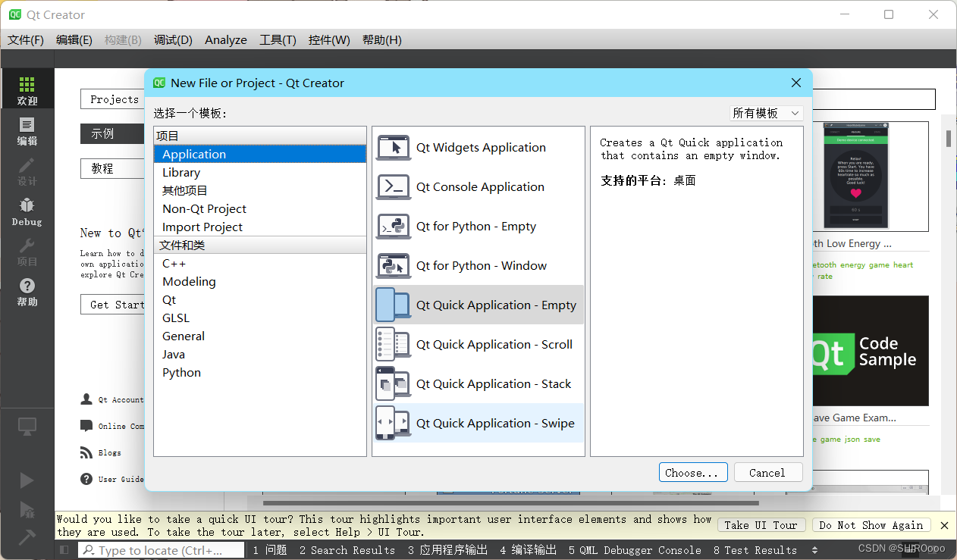
Task: Click the green Run button
Action: [27, 480]
